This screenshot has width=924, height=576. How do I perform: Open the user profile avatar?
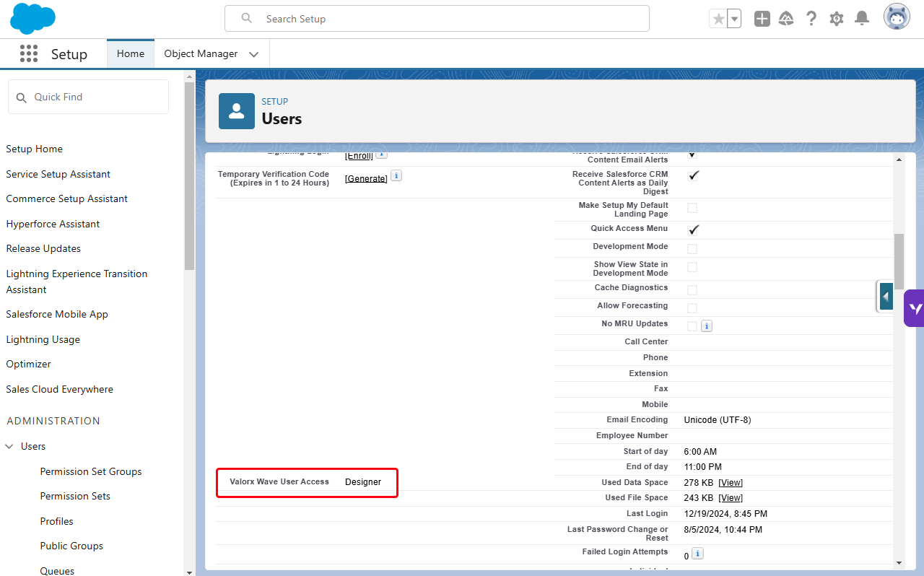[897, 17]
